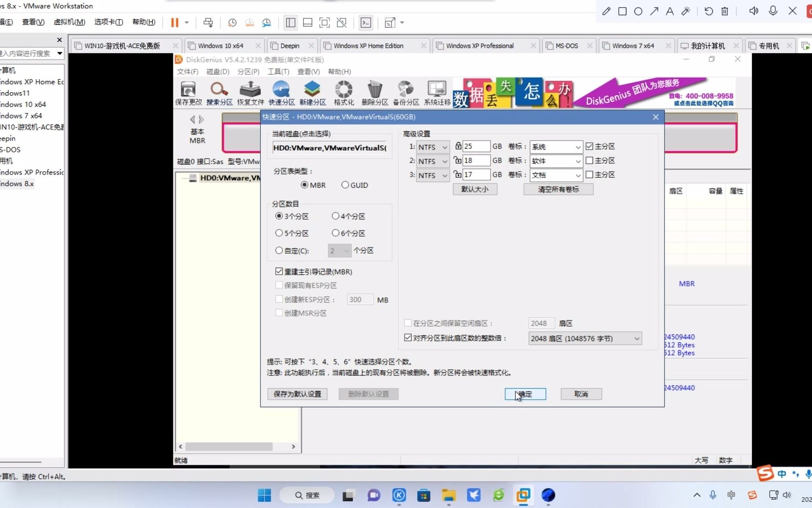Click the Backup Partition (备份分区) icon
Viewport: 812px width, 508px height.
[406, 93]
